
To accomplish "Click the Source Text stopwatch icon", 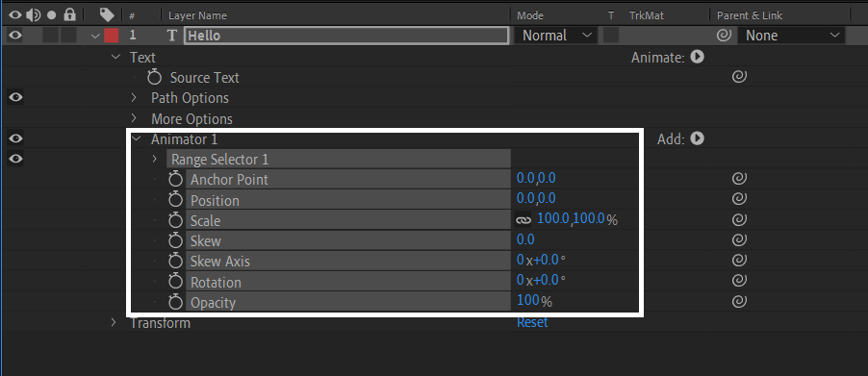I will (154, 77).
